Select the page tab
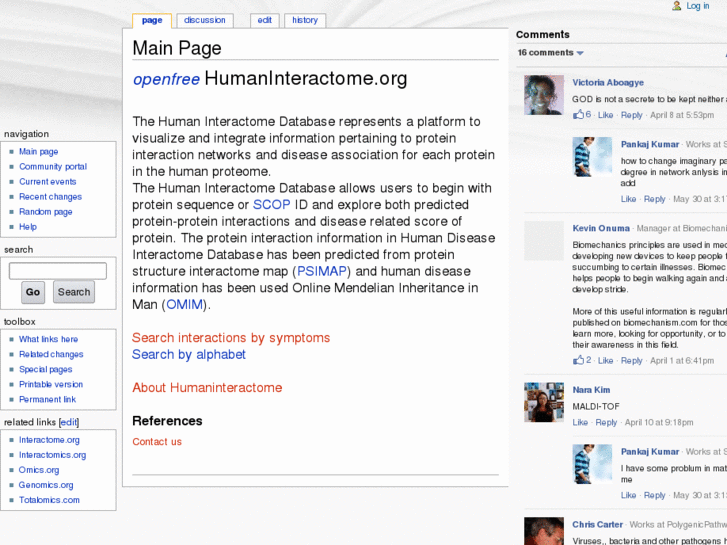The height and width of the screenshot is (545, 727). pos(152,20)
